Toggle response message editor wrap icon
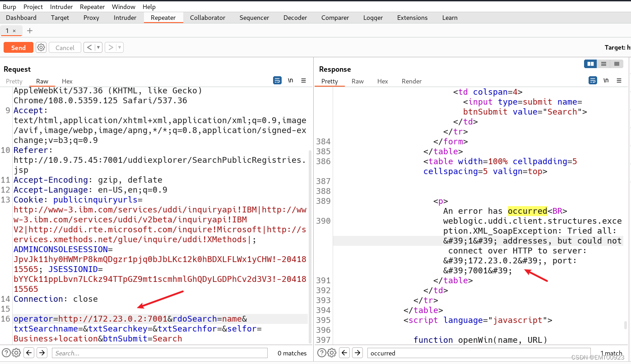Image resolution: width=631 pixels, height=364 pixels. pyautogui.click(x=593, y=81)
